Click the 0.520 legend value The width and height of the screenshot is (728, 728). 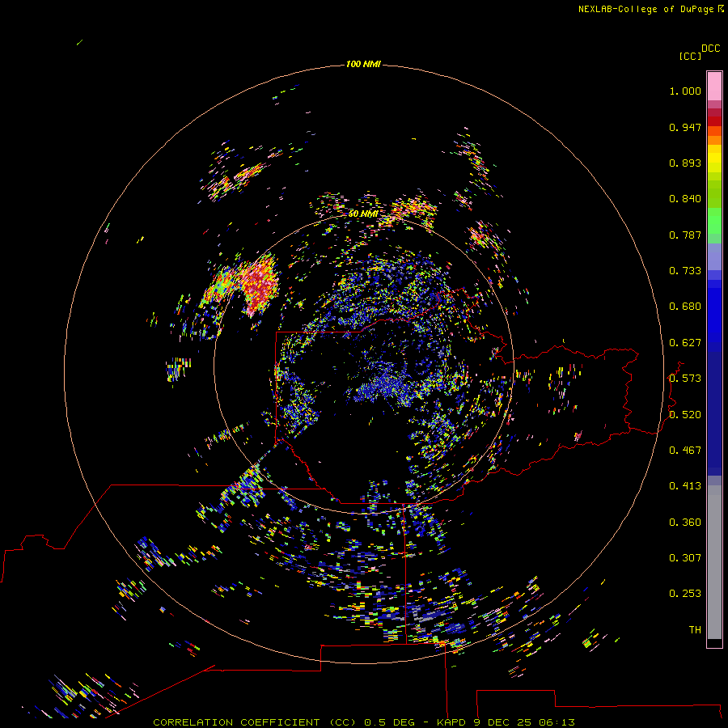coord(685,415)
